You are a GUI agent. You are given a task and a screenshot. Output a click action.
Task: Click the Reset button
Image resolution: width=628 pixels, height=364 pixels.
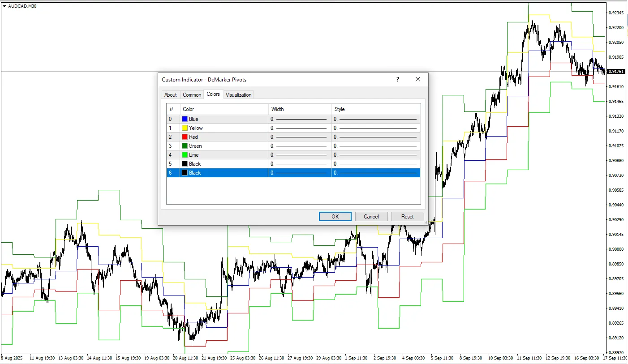(x=407, y=217)
